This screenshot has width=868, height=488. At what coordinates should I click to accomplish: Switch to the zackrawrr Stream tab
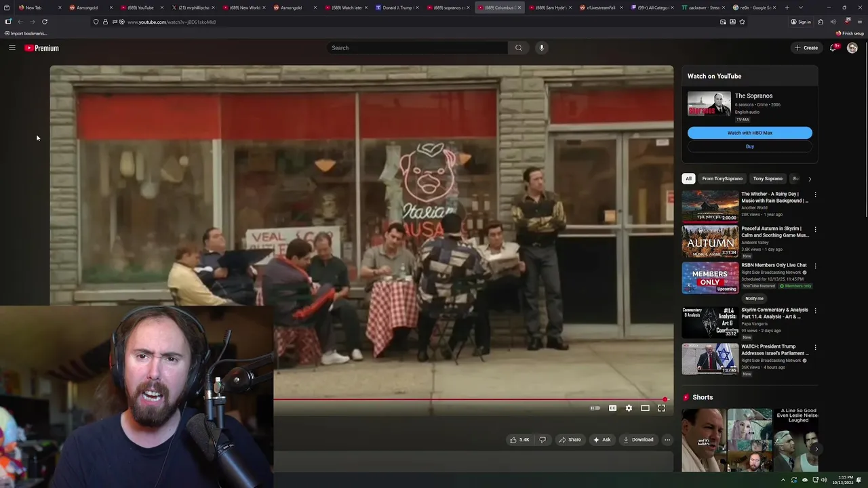[x=705, y=7]
